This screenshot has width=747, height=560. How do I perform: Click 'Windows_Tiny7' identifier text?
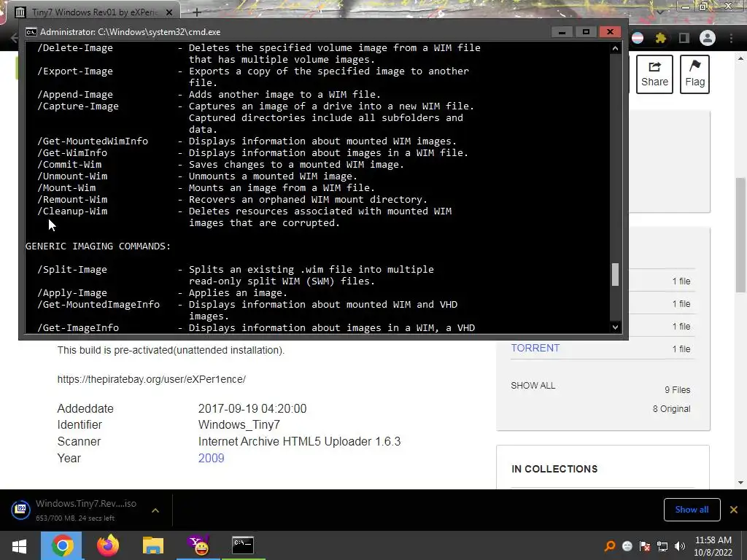pos(239,425)
